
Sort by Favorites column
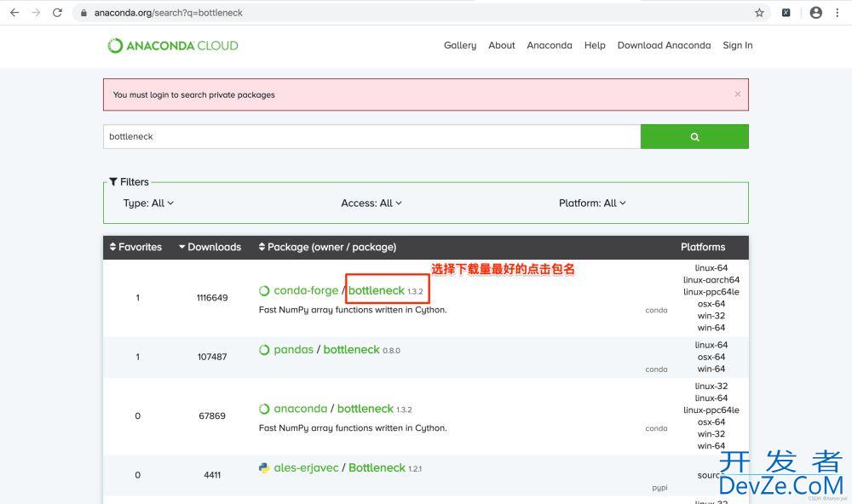point(135,247)
